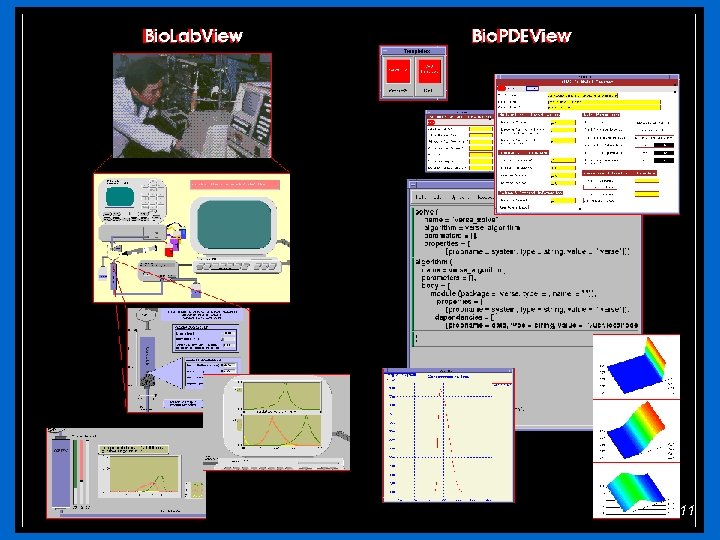Select the large purple column in bottom-left window
Screen dimensions: 720x540
click(61, 472)
